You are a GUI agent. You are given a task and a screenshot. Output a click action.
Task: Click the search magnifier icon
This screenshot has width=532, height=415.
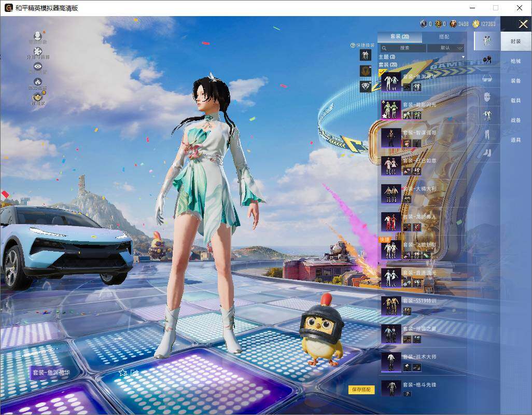tap(384, 48)
